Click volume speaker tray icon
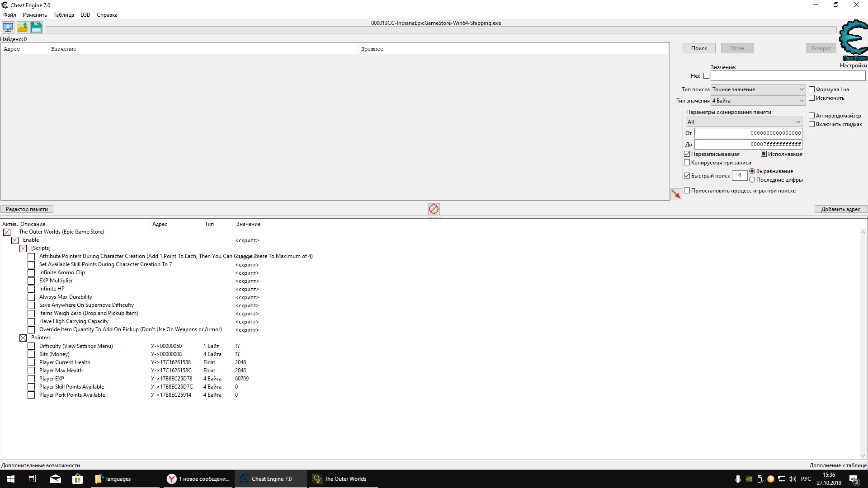Screen dimensions: 868x488 793,479
